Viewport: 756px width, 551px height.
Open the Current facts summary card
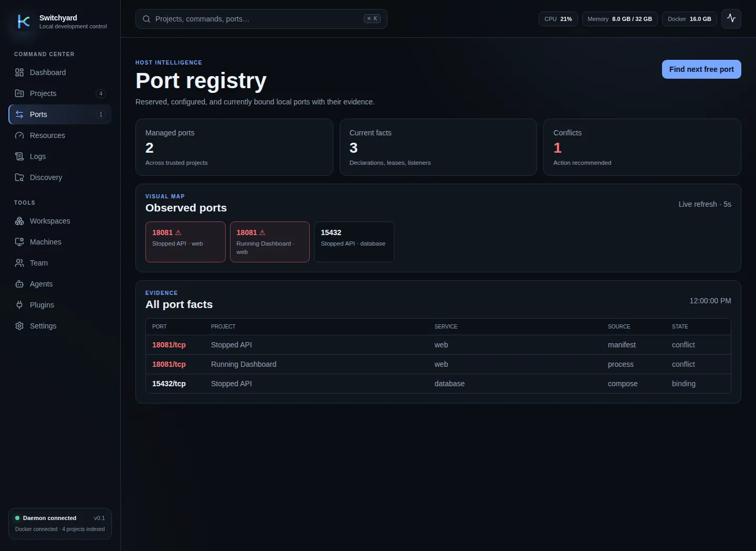point(438,147)
